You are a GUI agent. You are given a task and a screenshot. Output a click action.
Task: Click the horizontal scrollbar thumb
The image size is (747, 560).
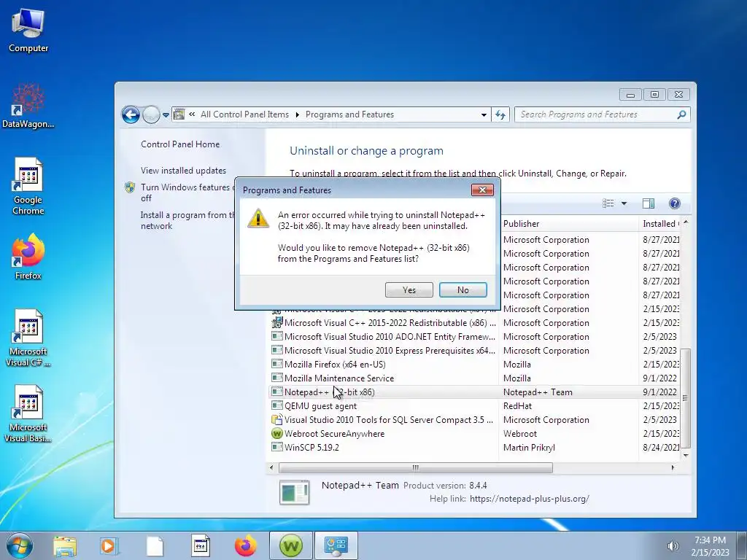[x=415, y=467]
